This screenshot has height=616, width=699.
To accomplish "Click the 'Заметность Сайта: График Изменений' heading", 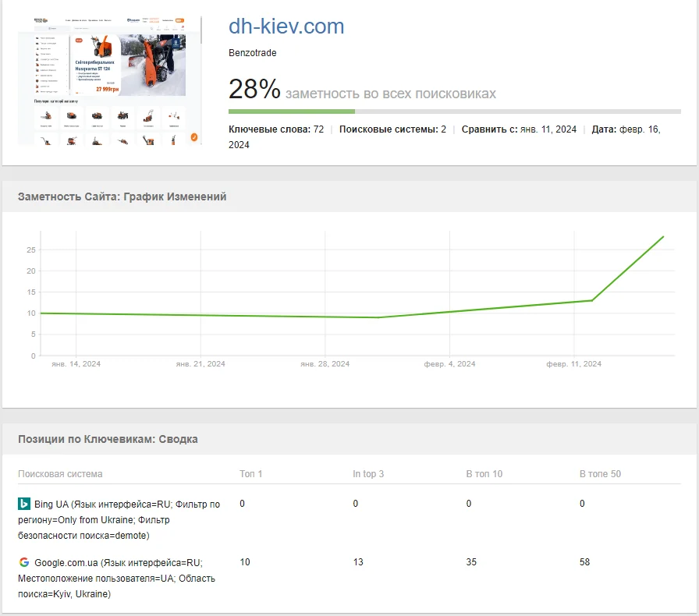I will (122, 196).
